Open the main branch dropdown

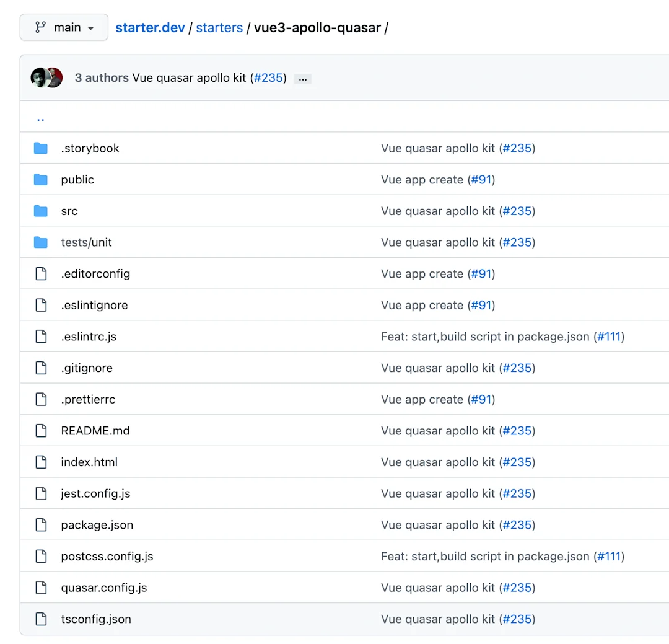(x=64, y=27)
